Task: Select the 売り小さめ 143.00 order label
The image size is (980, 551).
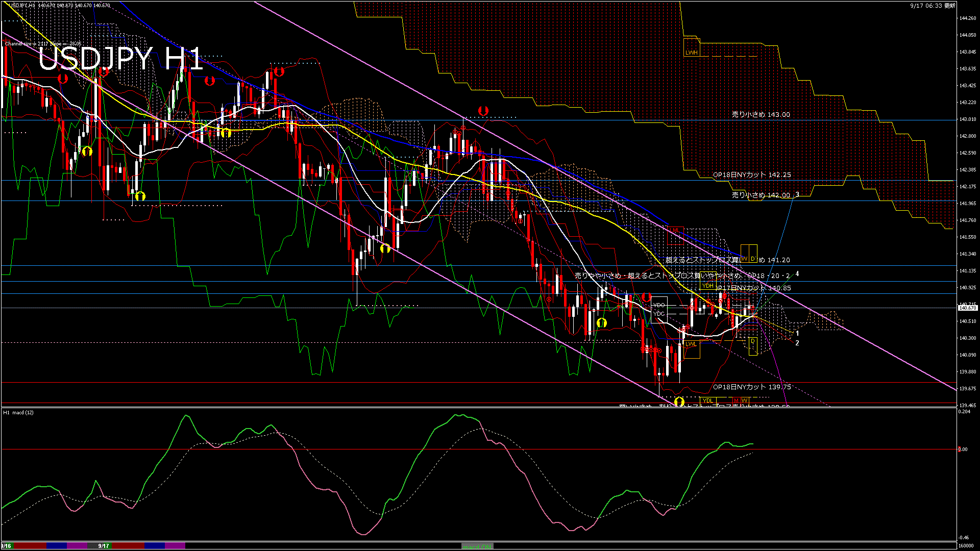Action: (x=761, y=115)
